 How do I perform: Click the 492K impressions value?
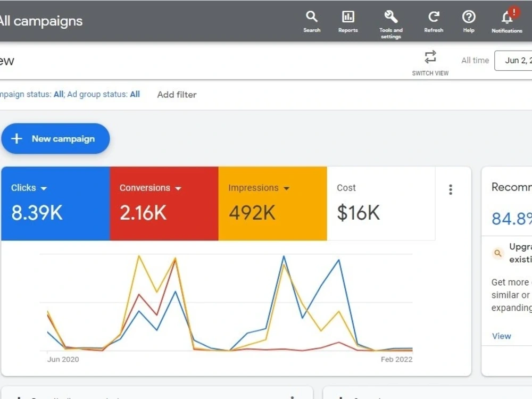point(252,213)
